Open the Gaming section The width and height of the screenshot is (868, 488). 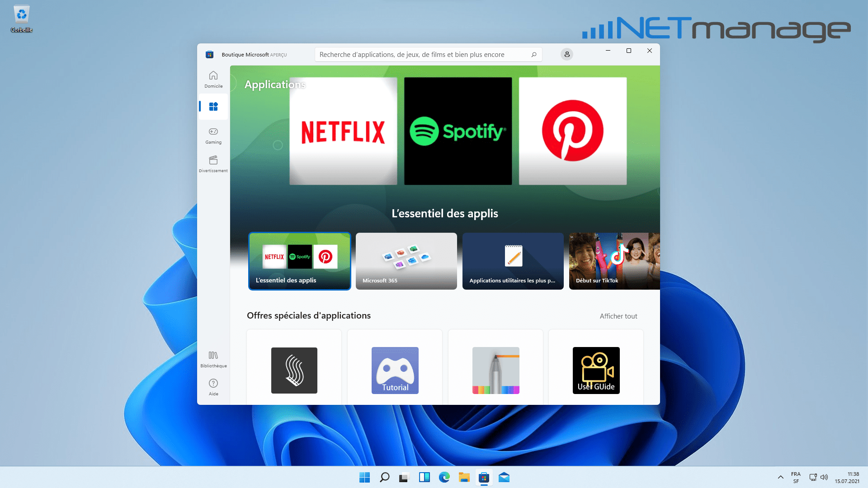click(213, 136)
